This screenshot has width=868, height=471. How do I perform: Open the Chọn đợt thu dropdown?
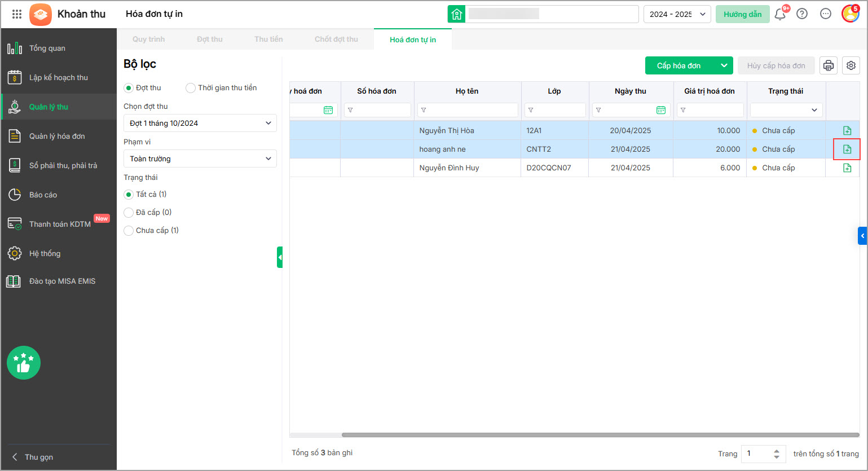200,123
